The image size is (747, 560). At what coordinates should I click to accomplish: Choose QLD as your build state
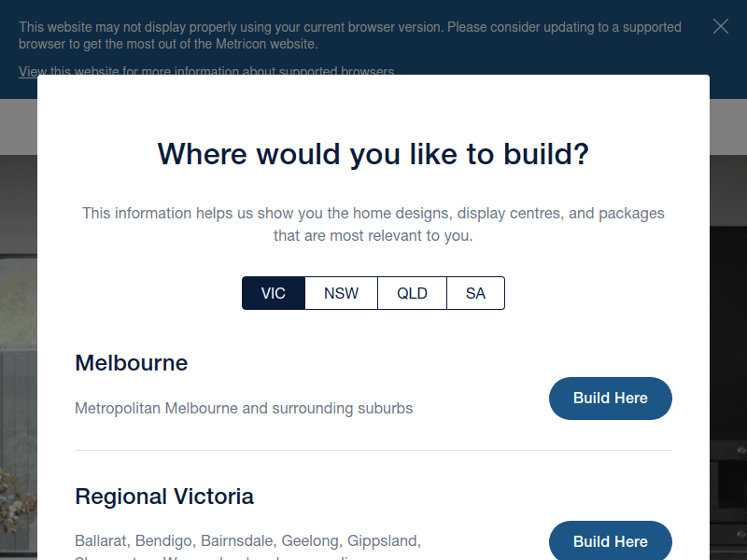[x=412, y=292]
